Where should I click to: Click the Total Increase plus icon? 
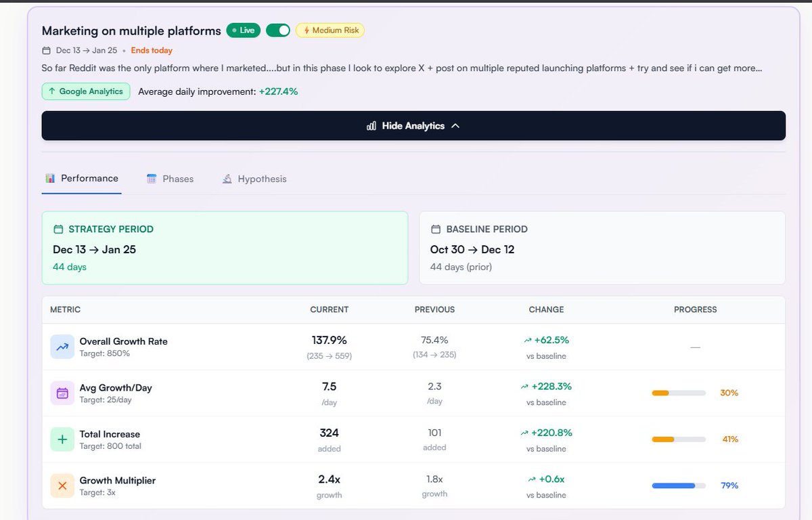click(x=62, y=439)
